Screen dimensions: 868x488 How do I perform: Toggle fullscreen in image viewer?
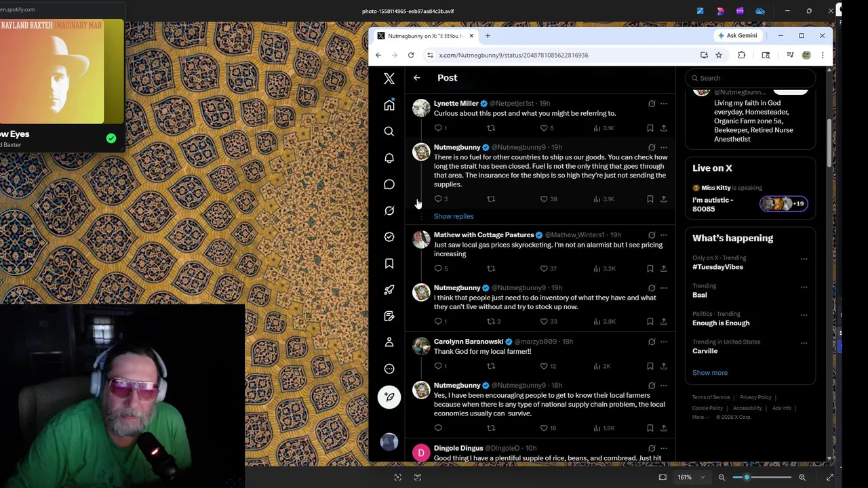coord(829,477)
